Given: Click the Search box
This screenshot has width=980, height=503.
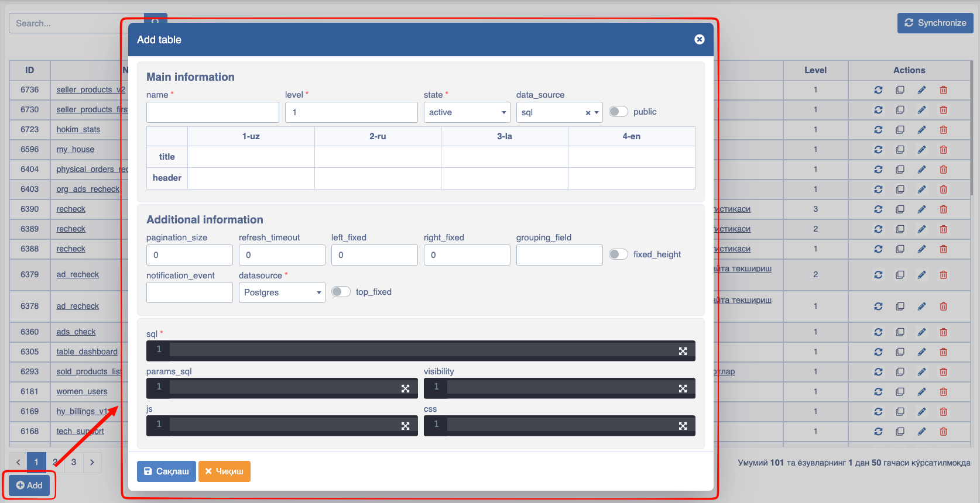Looking at the screenshot, I should click(76, 23).
